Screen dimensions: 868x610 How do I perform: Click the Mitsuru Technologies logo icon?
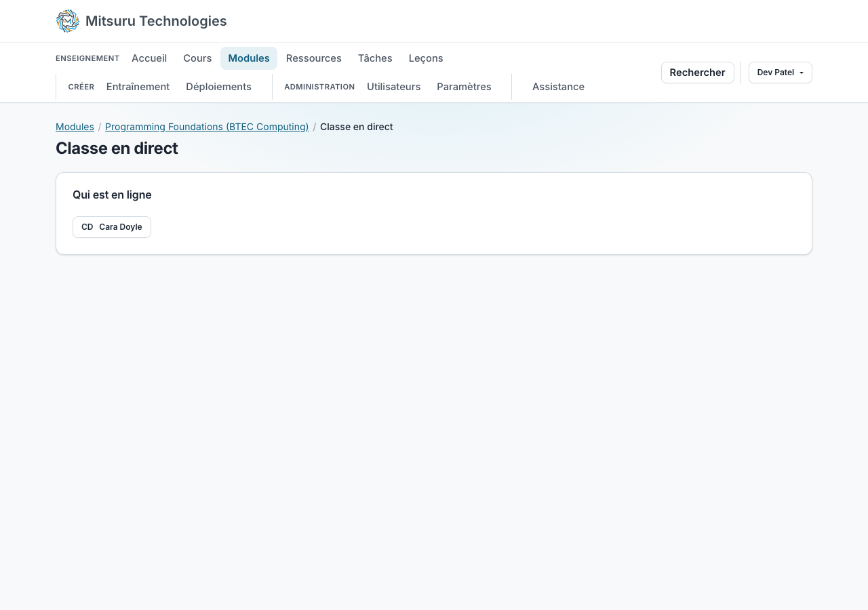68,21
